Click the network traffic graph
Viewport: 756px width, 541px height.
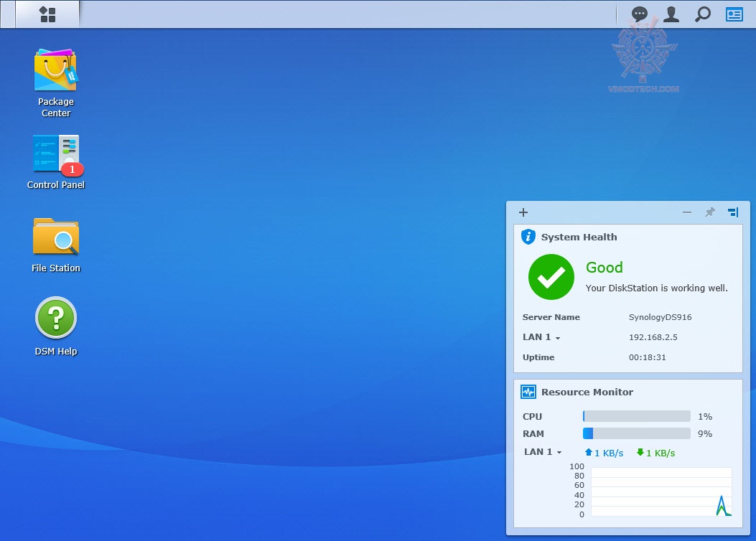pyautogui.click(x=661, y=491)
